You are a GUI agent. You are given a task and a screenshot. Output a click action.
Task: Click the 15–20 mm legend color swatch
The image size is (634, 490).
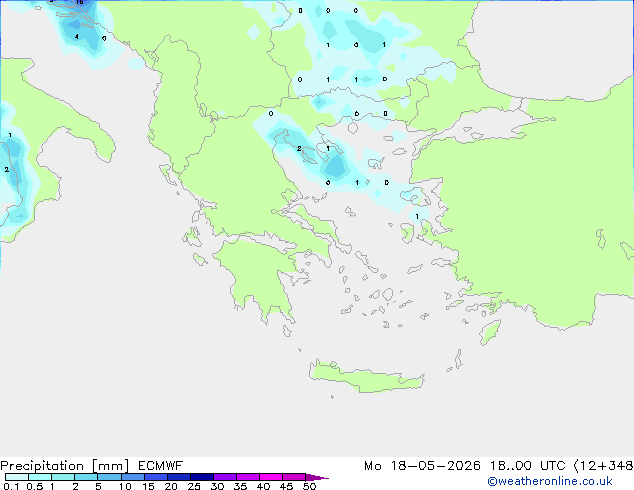[x=156, y=477]
